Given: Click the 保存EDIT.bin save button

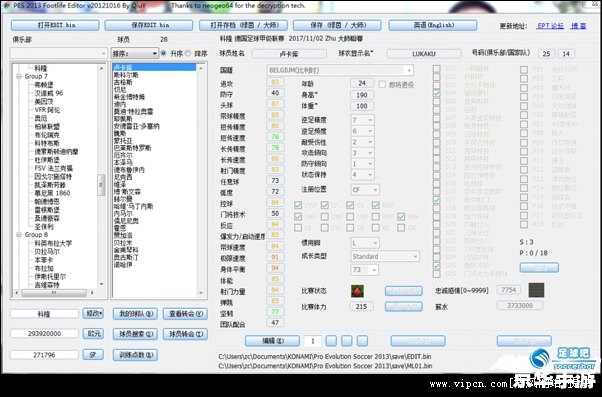Looking at the screenshot, I should coord(149,25).
